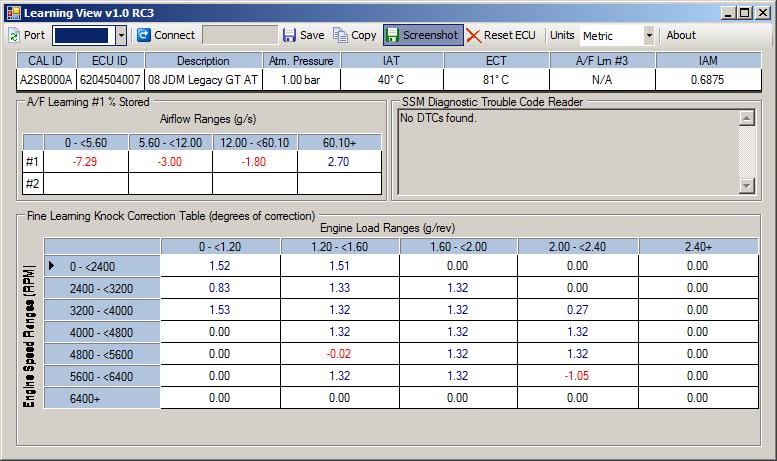
Task: Select the '5600 - <6400' RPM row header
Action: 102,376
